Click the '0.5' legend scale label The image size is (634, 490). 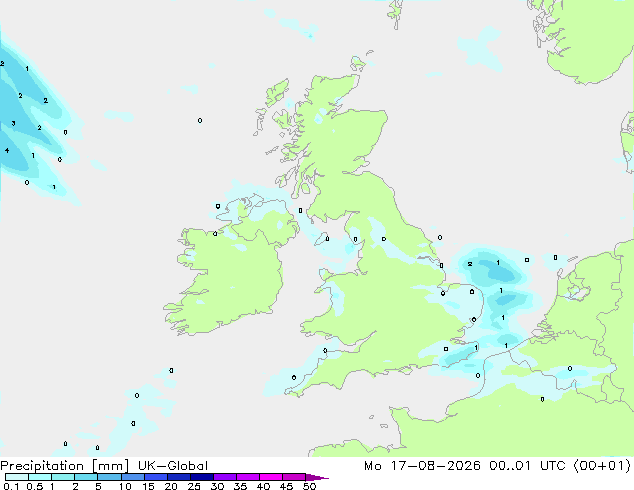(35, 486)
